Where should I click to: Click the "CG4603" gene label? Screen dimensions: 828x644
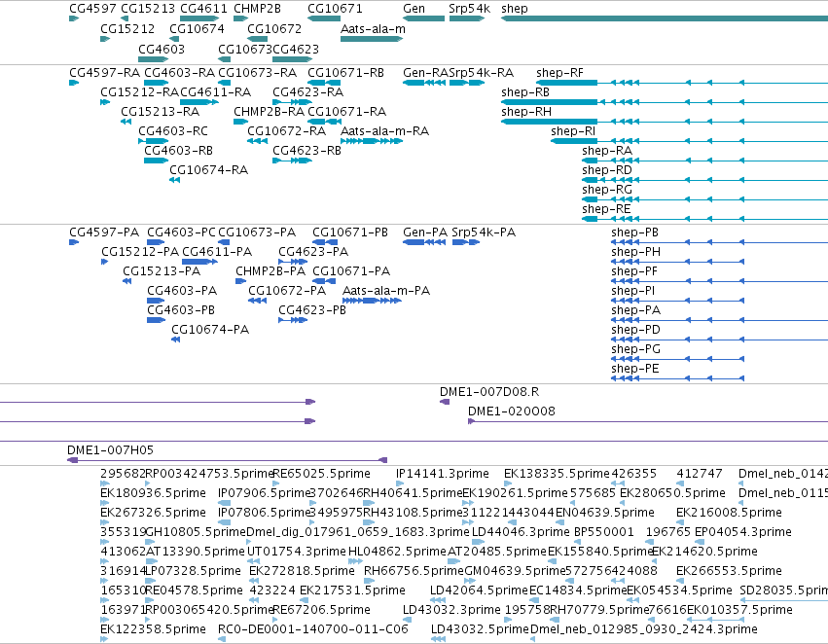click(162, 50)
